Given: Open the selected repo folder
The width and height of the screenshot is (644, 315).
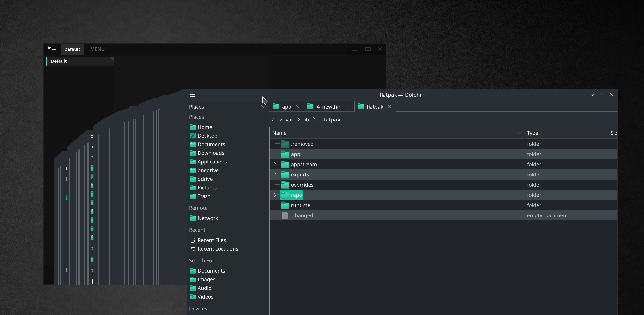Looking at the screenshot, I should point(296,195).
